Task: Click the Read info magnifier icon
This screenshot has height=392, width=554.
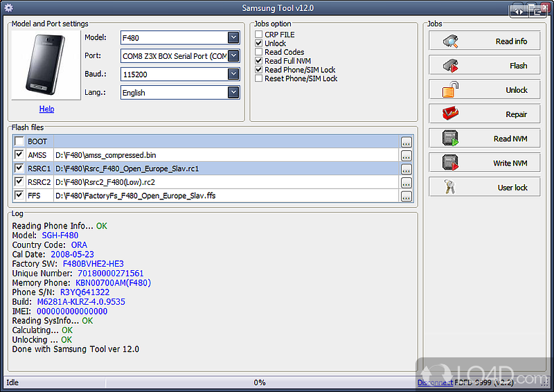Action: tap(451, 41)
